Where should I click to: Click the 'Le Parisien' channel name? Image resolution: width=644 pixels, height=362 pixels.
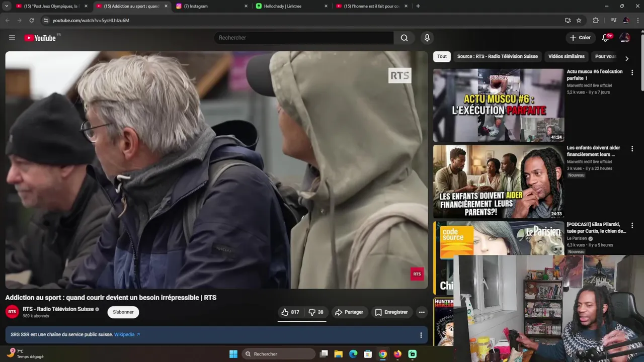tap(577, 238)
